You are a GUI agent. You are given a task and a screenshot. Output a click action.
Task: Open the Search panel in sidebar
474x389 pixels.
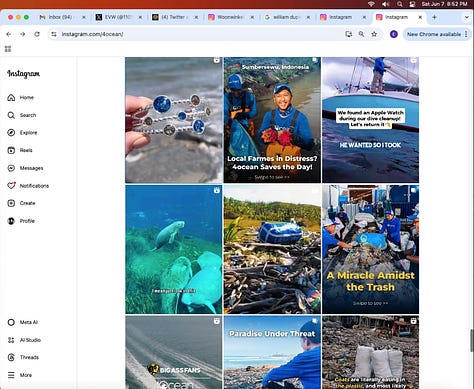pyautogui.click(x=21, y=115)
